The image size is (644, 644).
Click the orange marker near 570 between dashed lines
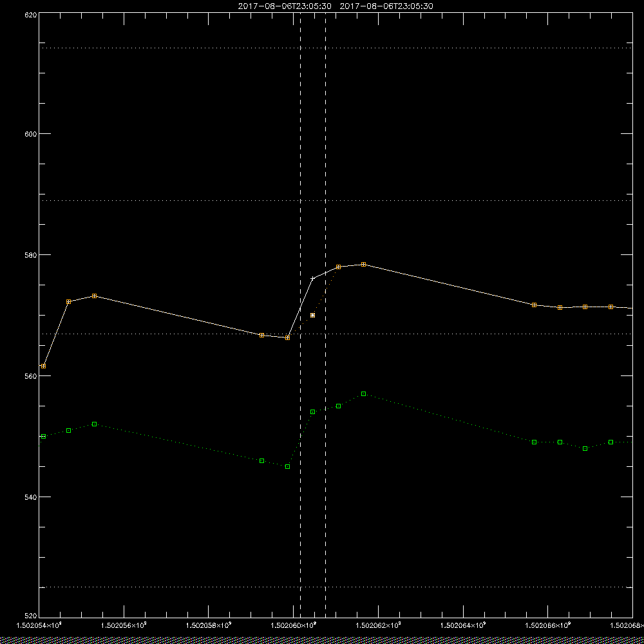312,316
